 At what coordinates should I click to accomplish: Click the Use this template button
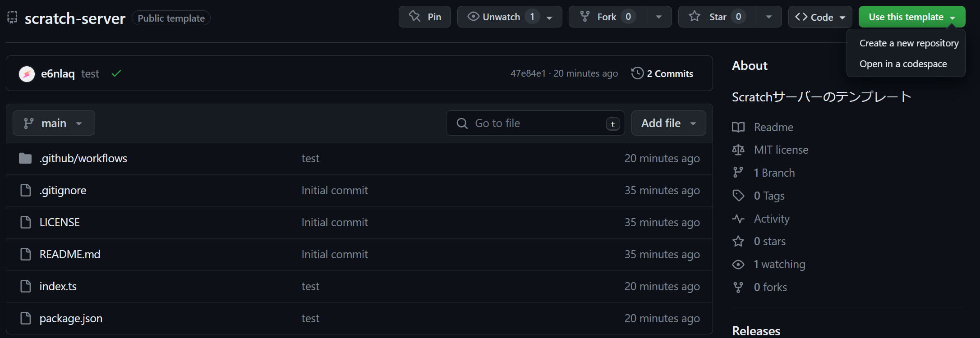(x=911, y=17)
